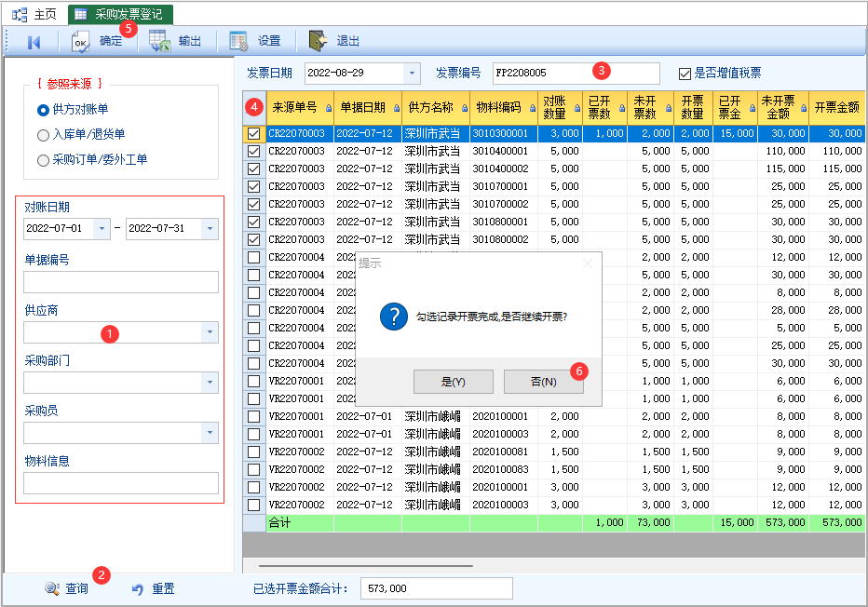Toggle 是否增值税票 checkbox
Screen dimensions: 868x607
pos(685,74)
